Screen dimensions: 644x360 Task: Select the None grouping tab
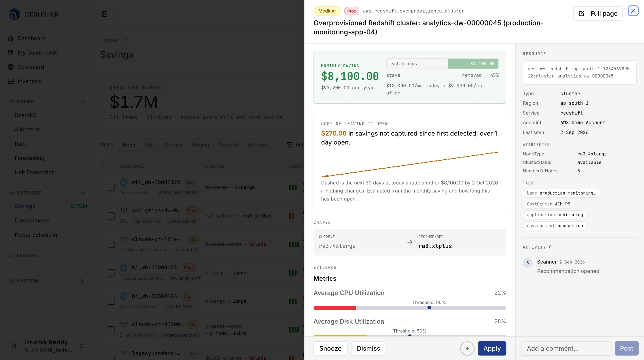[x=129, y=145]
